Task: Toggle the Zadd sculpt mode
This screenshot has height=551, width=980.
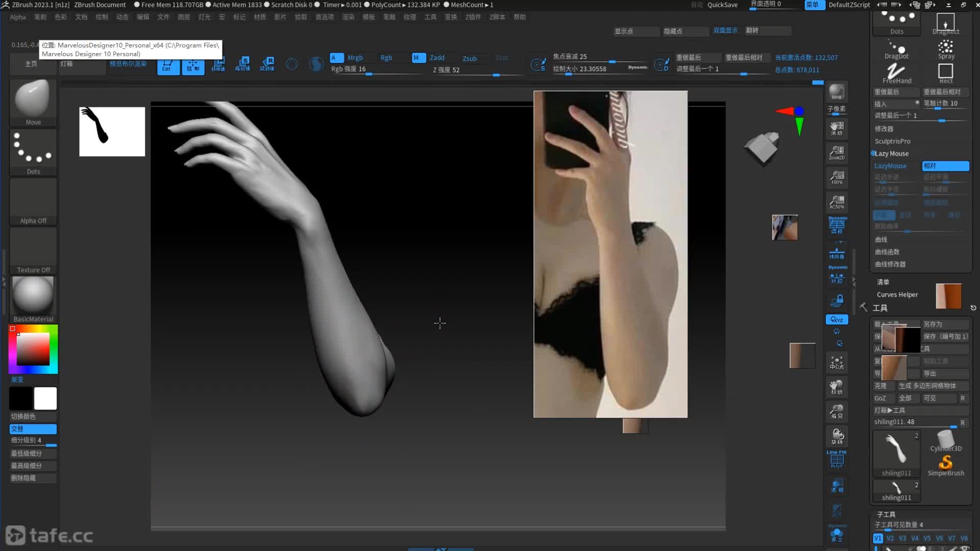Action: 437,58
